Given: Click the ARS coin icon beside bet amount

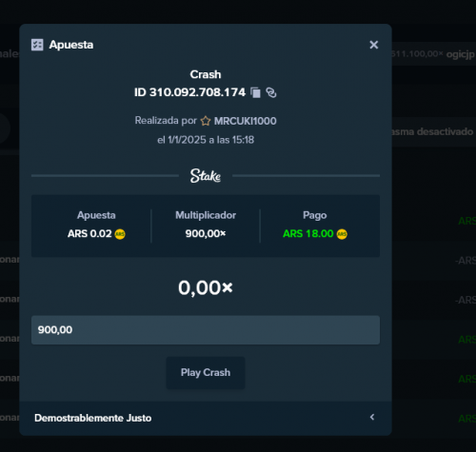Looking at the screenshot, I should (120, 234).
